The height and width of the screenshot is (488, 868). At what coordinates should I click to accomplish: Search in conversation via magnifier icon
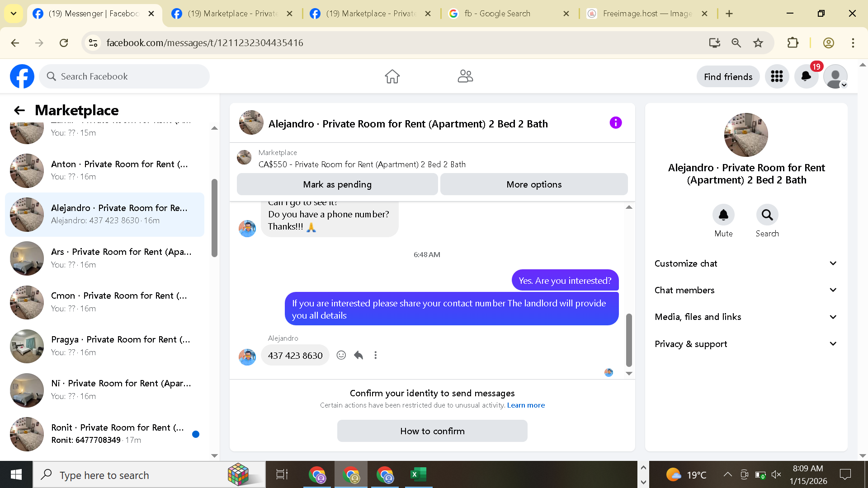click(x=767, y=215)
